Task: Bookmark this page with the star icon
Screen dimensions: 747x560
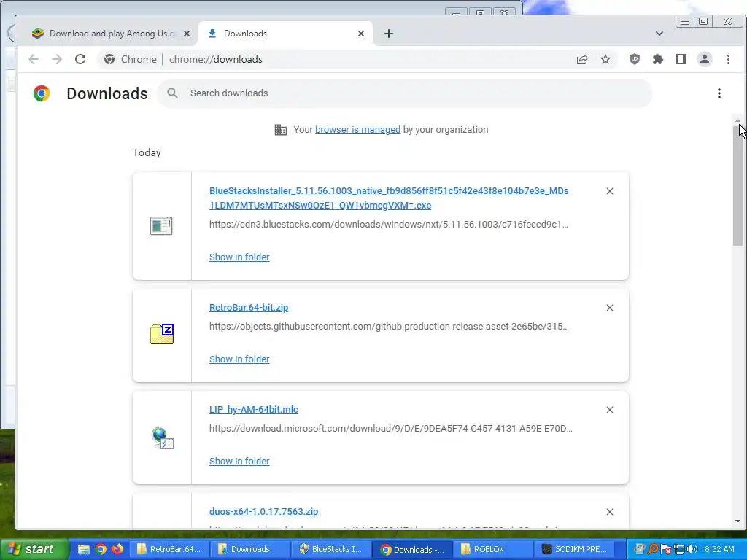Action: (x=605, y=59)
